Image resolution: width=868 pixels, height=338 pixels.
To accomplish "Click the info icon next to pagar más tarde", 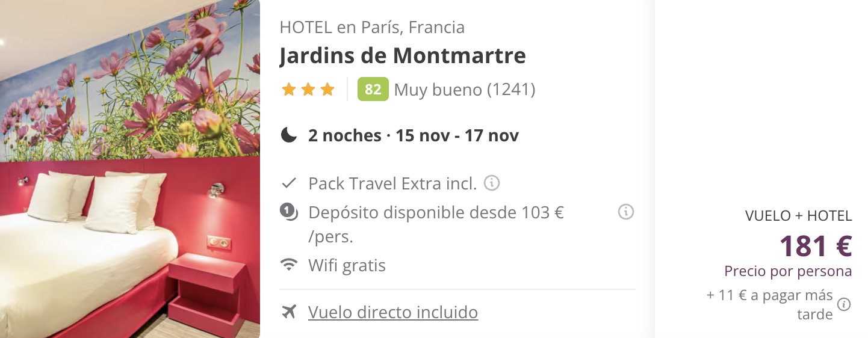I will tap(845, 305).
